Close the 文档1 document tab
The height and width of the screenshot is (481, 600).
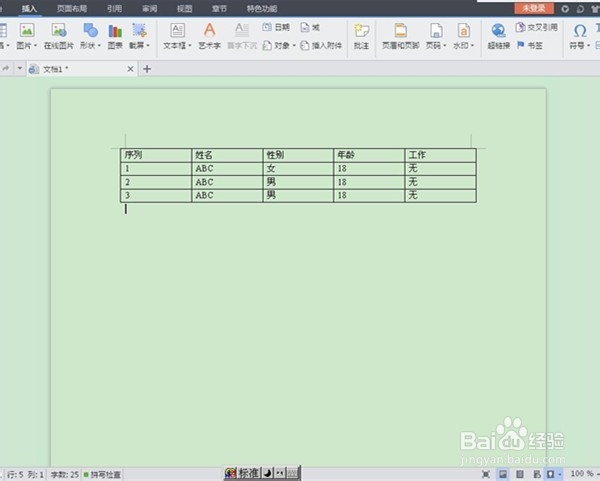pyautogui.click(x=130, y=69)
